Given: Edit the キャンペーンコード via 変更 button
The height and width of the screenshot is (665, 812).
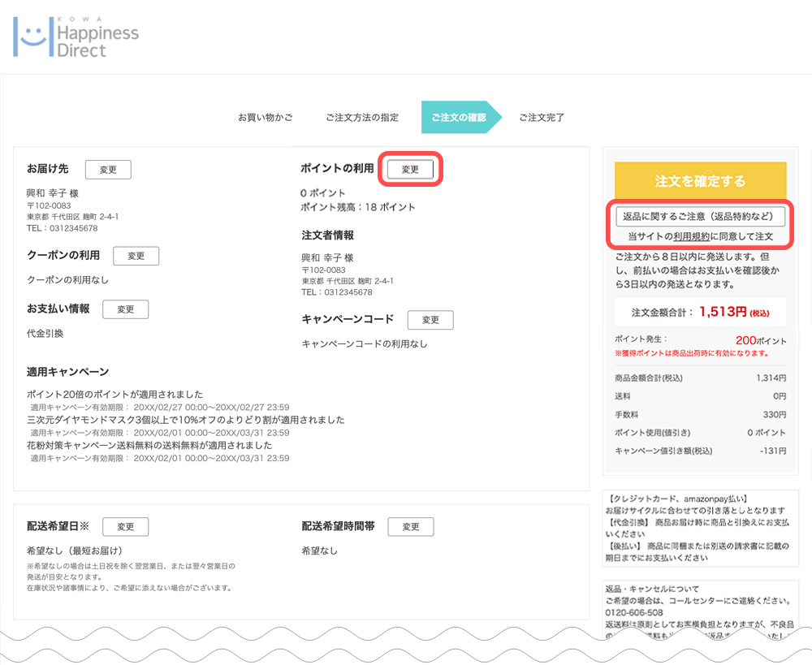Looking at the screenshot, I should pos(430,320).
